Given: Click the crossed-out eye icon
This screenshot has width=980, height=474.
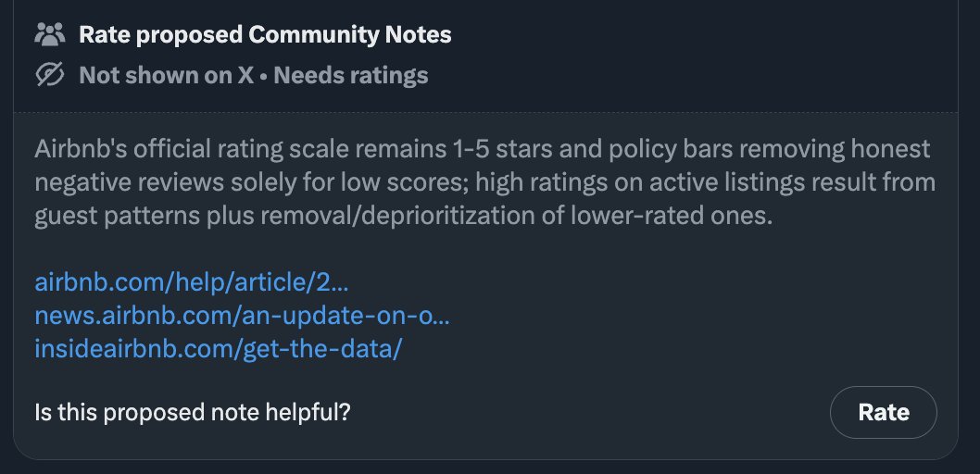Looking at the screenshot, I should (x=49, y=75).
